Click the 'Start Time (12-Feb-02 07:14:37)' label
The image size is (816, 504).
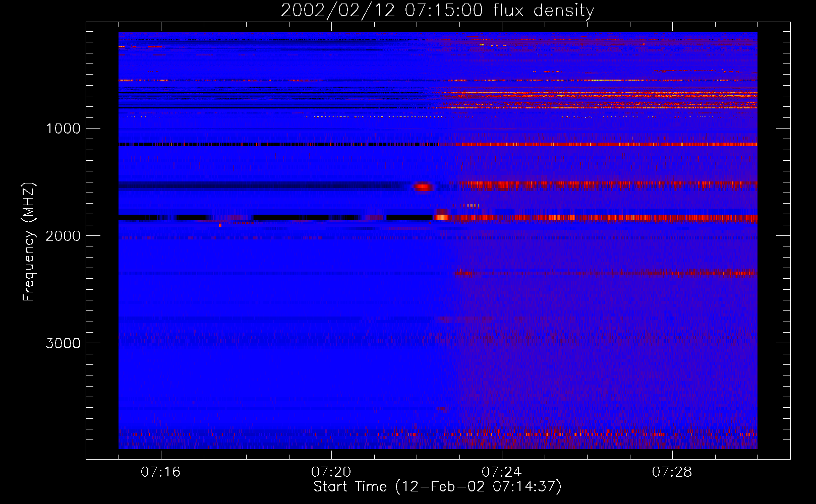tap(437, 487)
